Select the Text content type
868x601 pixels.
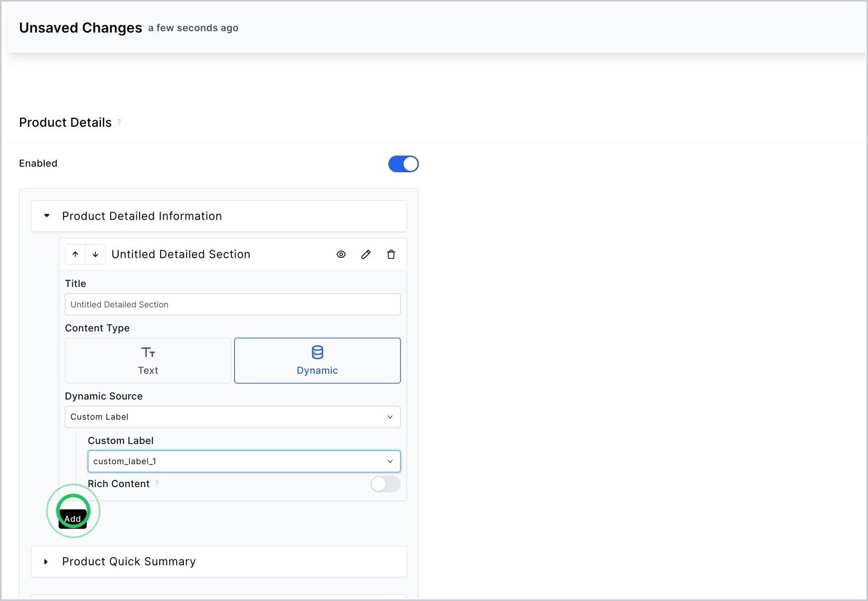click(x=148, y=361)
